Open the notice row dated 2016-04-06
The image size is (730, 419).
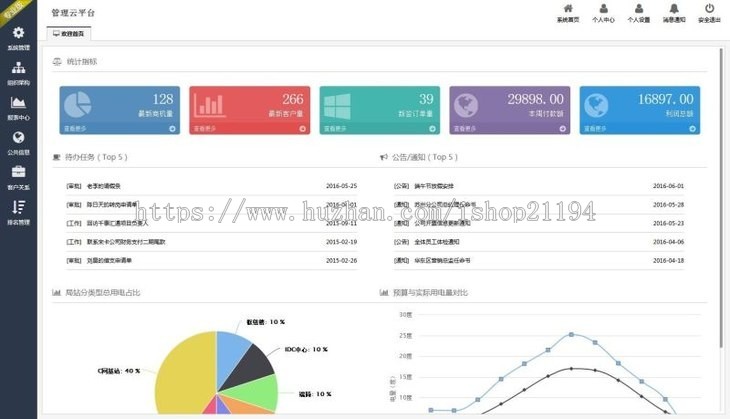[x=539, y=242]
